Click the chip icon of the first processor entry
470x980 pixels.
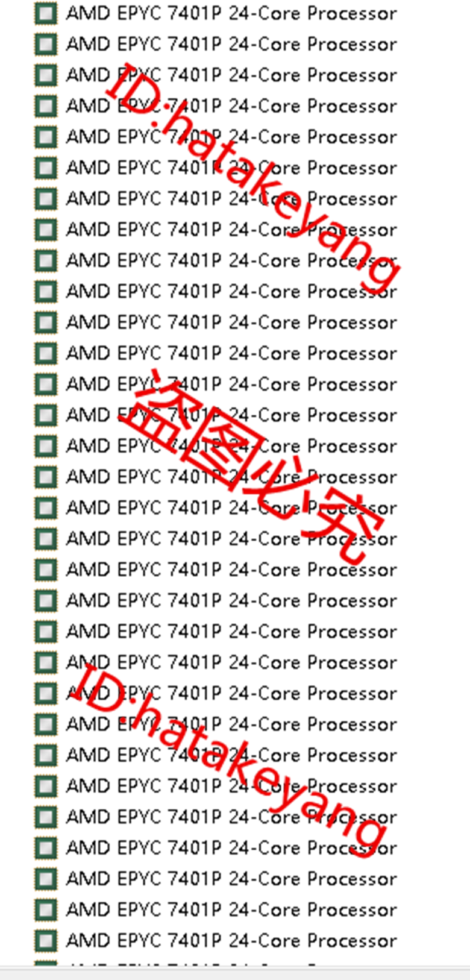[46, 13]
